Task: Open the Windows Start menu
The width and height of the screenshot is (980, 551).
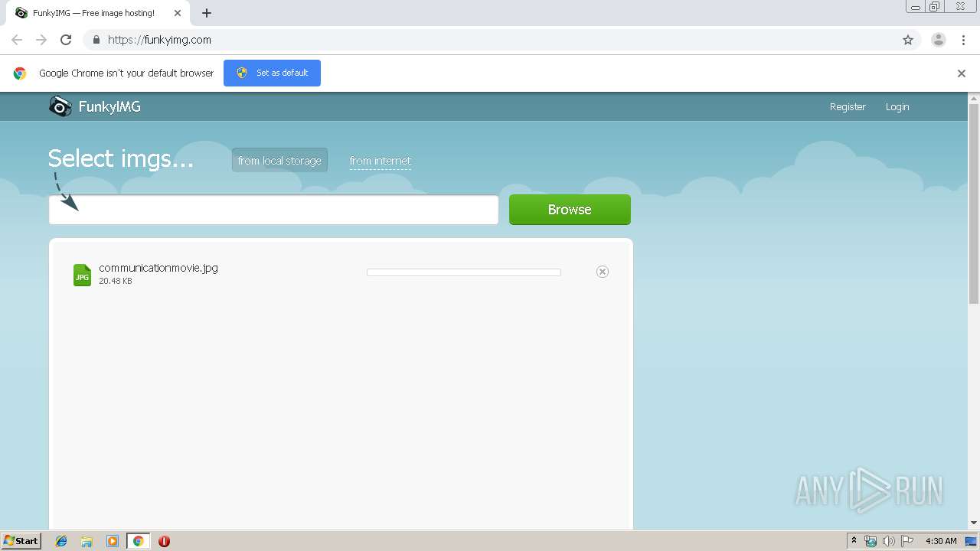Action: (x=21, y=541)
